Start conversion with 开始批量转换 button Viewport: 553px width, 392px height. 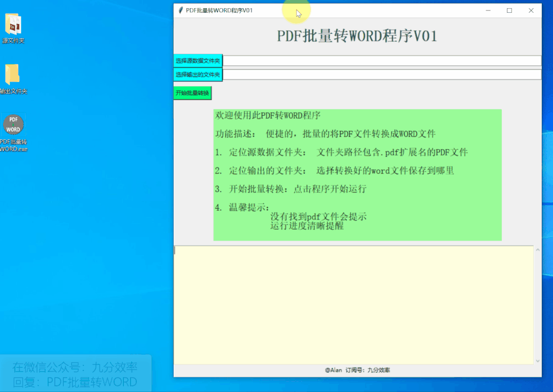point(193,93)
